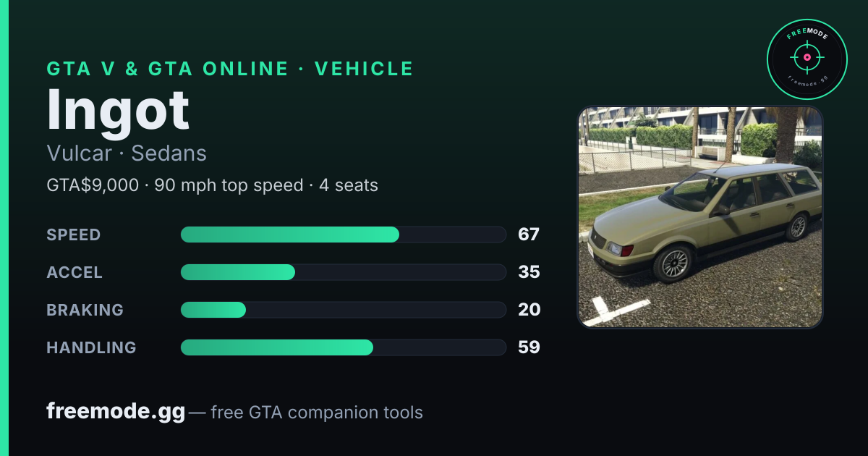Viewport: 868px width, 456px height.
Task: Select the BRAKING stat bar
Action: (x=343, y=310)
